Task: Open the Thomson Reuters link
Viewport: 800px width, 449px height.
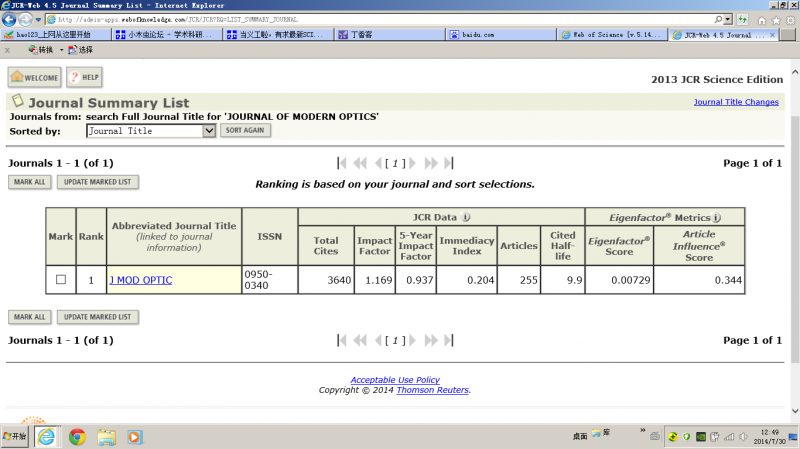Action: (x=433, y=390)
